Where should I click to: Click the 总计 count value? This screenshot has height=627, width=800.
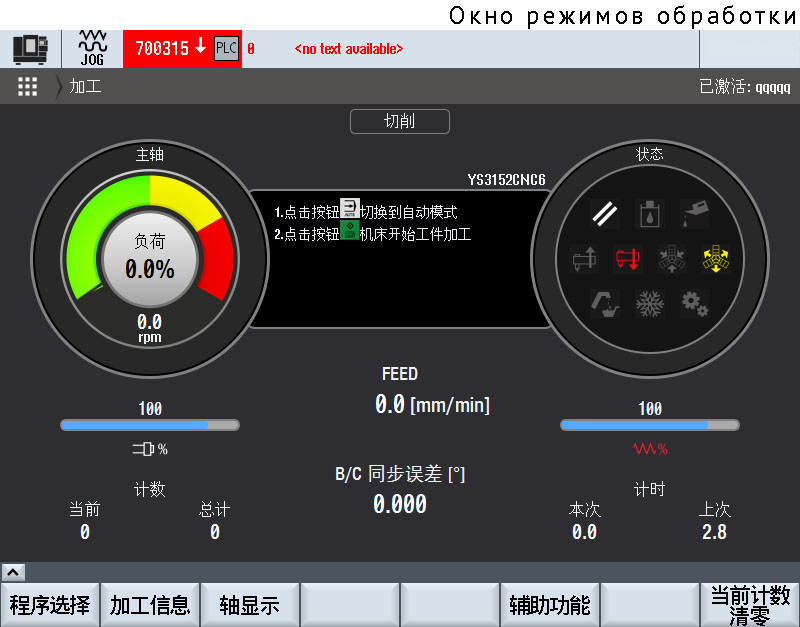click(x=215, y=532)
